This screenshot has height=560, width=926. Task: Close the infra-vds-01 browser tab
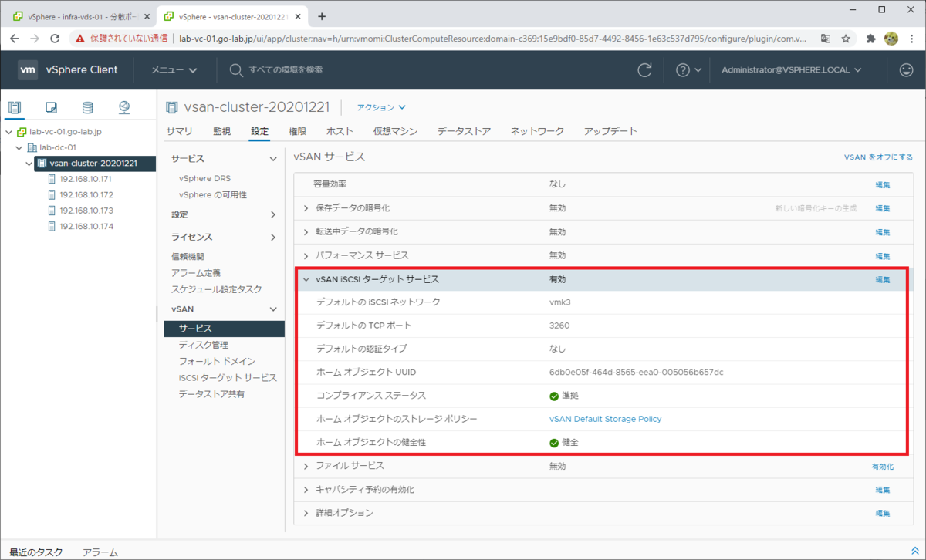click(147, 16)
